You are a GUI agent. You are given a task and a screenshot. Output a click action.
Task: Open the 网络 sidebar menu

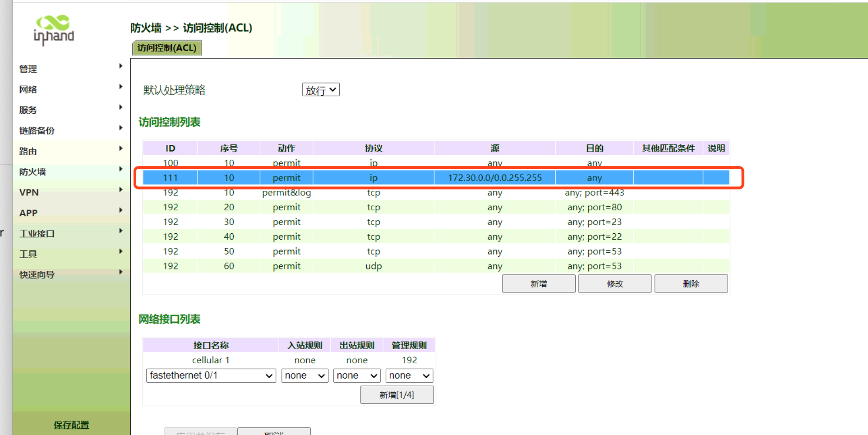(28, 89)
